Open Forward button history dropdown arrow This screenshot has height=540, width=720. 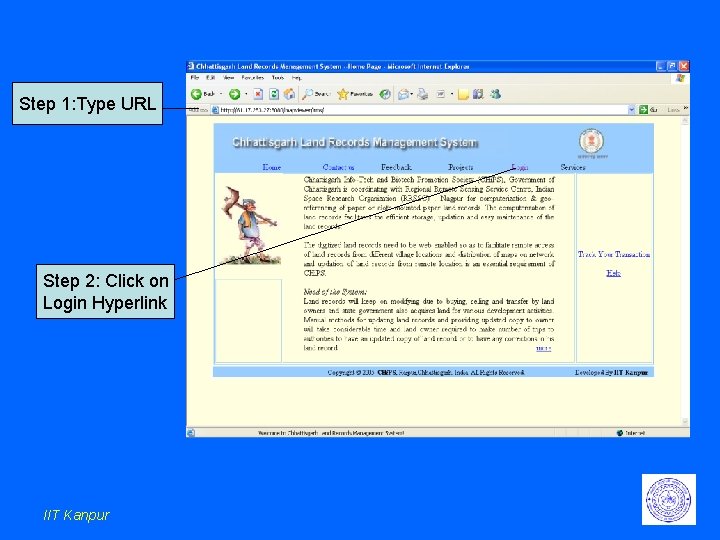tap(246, 94)
